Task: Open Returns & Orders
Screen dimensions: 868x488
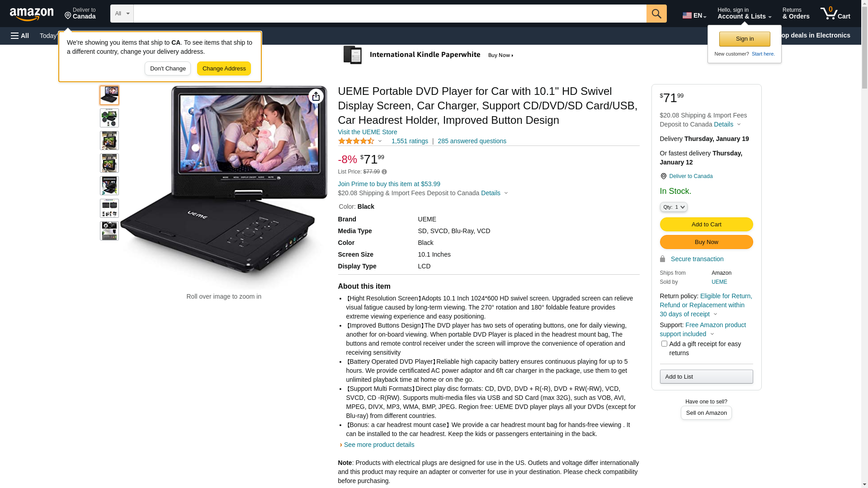Action: pyautogui.click(x=796, y=14)
